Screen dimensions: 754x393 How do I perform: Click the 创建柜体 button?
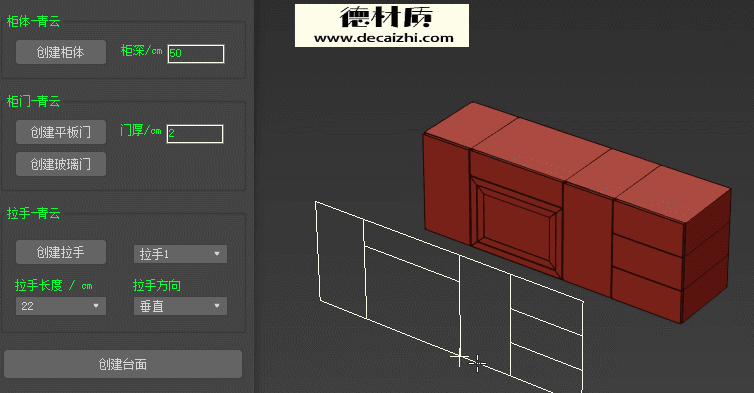[61, 52]
